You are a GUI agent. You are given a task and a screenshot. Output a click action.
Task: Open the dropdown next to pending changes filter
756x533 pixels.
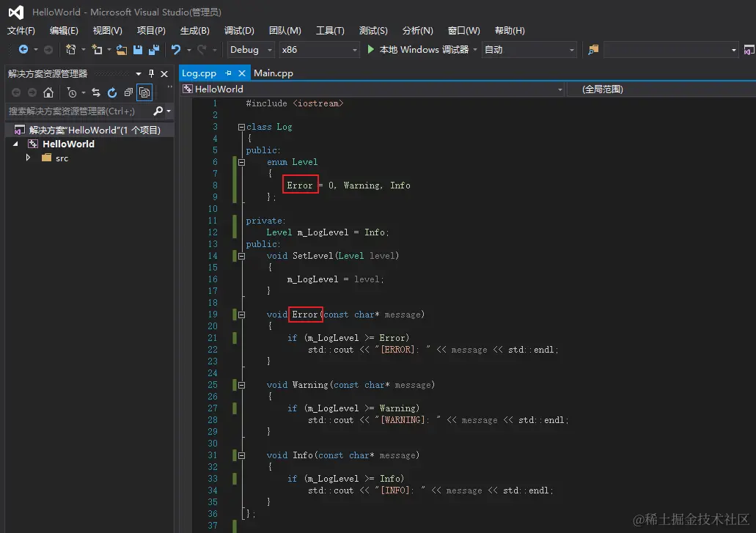pos(84,92)
